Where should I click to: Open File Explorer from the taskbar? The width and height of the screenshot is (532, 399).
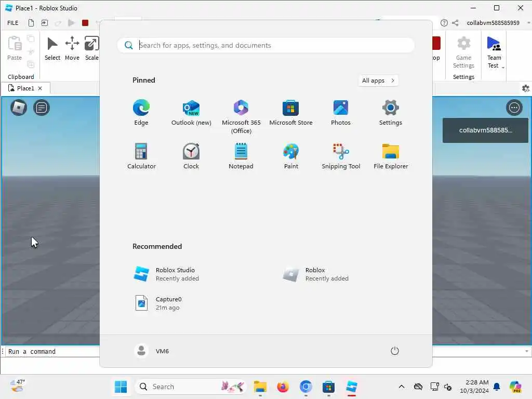pos(260,387)
